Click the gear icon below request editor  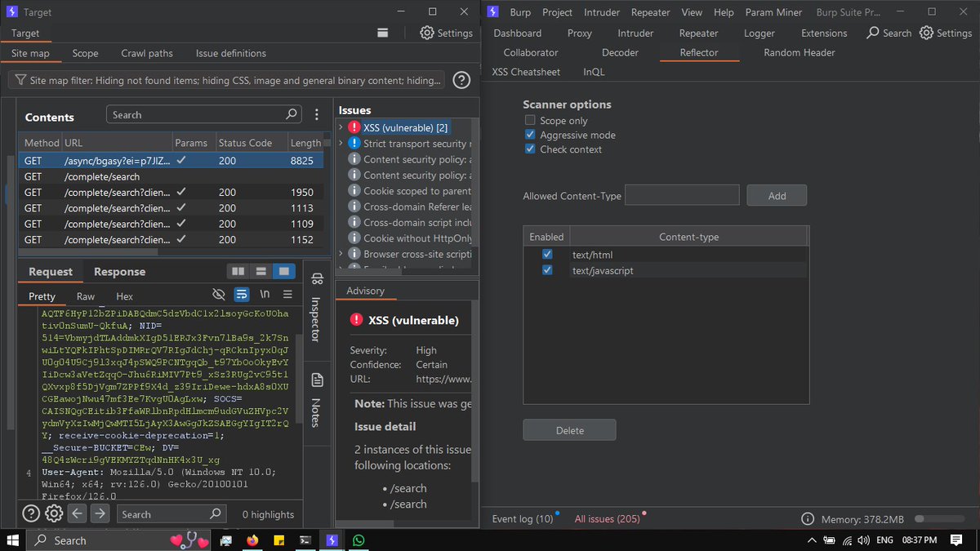(x=54, y=513)
